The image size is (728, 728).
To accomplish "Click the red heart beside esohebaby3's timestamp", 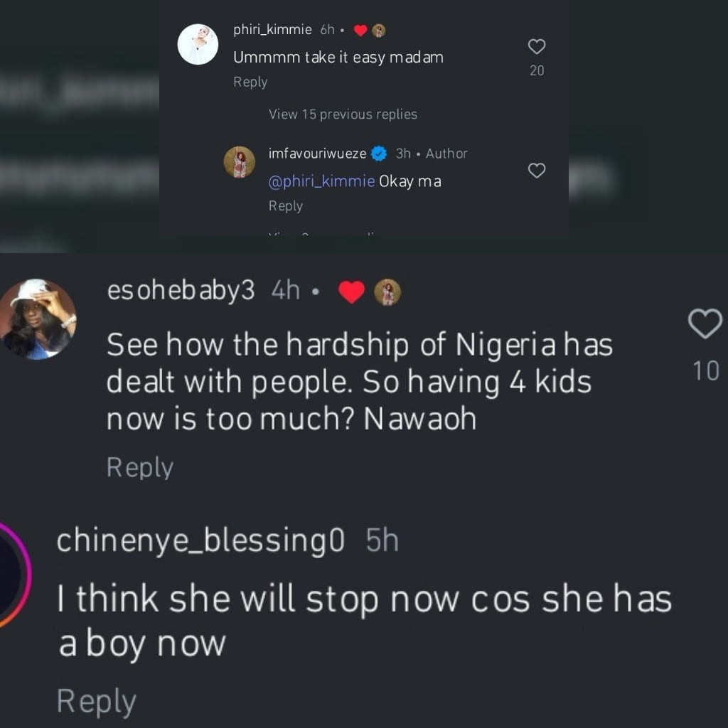I will (x=351, y=291).
